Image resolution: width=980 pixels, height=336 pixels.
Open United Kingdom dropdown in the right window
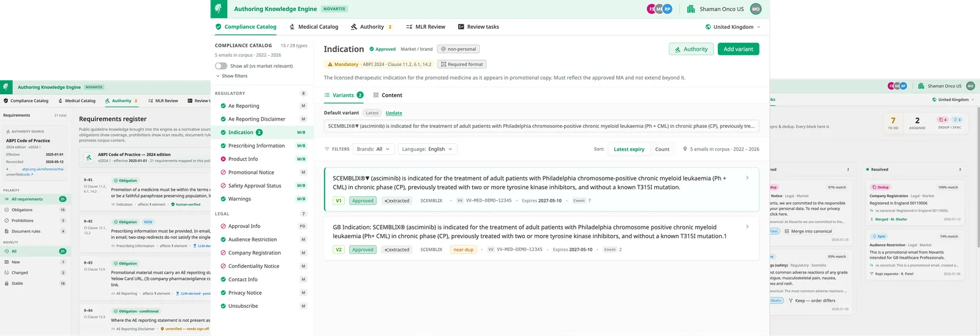(953, 100)
